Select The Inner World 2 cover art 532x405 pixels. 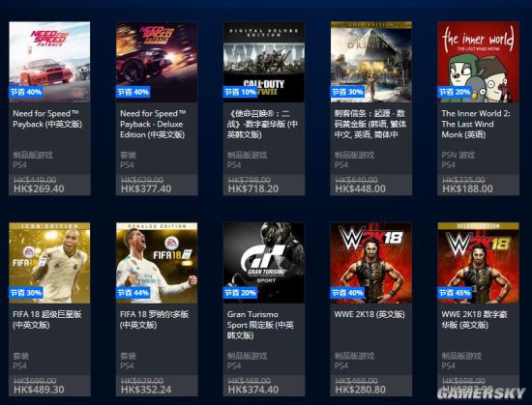[x=479, y=62]
